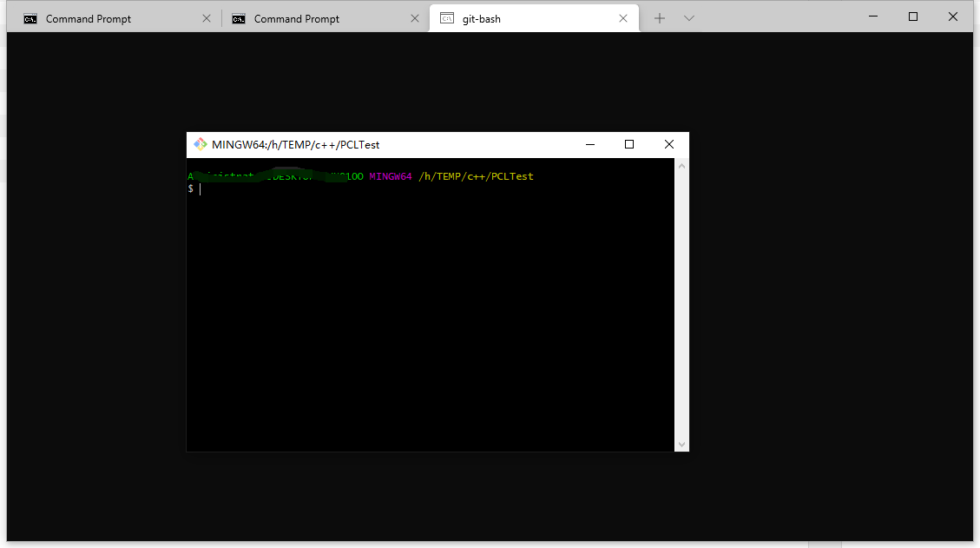Click at the $ prompt line
The height and width of the screenshot is (548, 980).
click(194, 189)
